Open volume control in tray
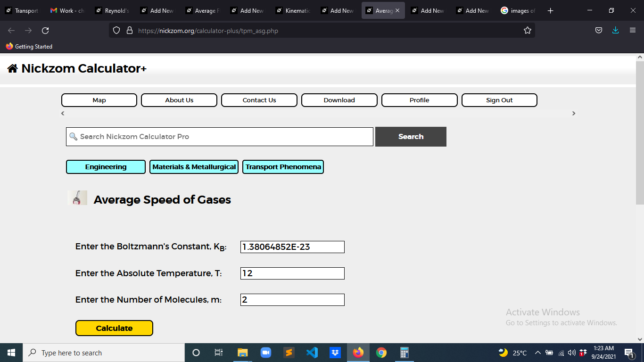This screenshot has width=644, height=362. 572,353
